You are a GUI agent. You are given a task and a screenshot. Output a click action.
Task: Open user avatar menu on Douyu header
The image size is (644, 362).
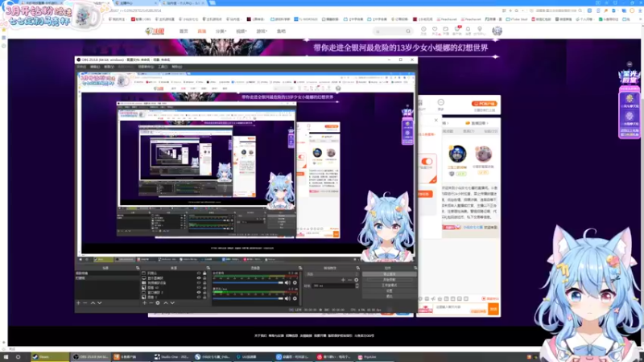pyautogui.click(x=497, y=31)
